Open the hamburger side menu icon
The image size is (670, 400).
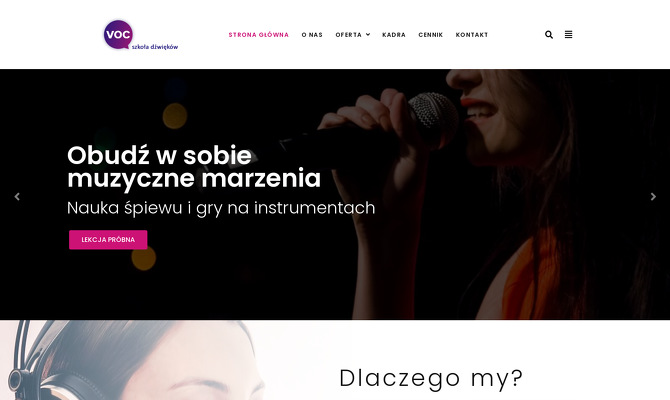(568, 35)
